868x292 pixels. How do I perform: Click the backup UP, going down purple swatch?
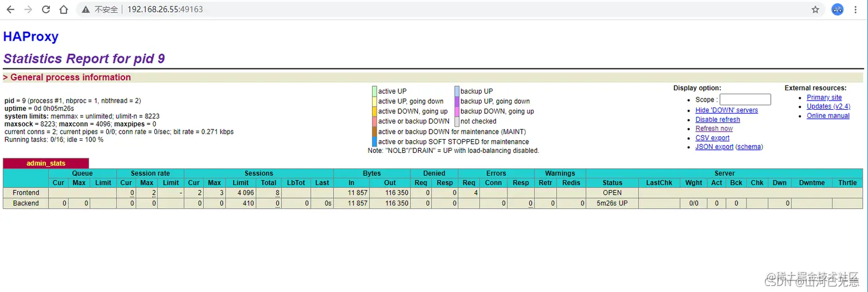[457, 101]
